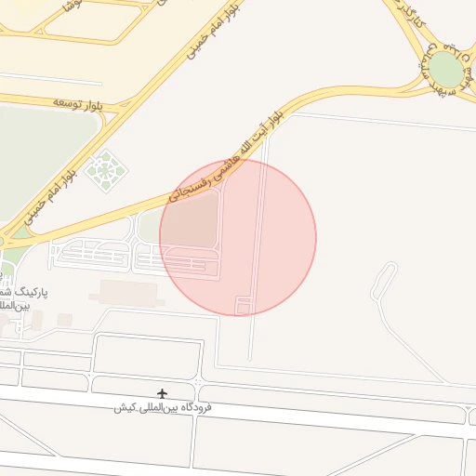Select the vertical road crossing the red circle
This screenshot has width=476, height=476.
258,248
